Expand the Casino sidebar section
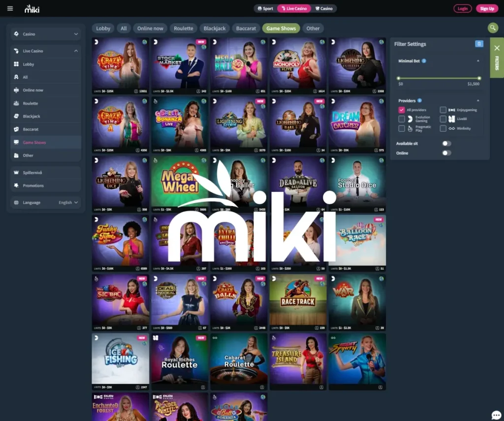Viewport: 504px width, 421px height. click(x=46, y=34)
